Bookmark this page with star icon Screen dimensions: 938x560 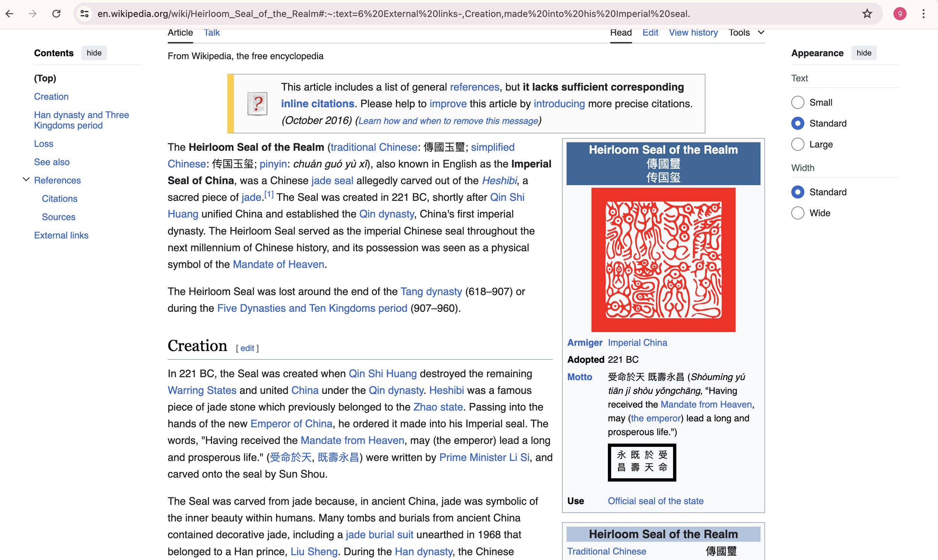(867, 14)
